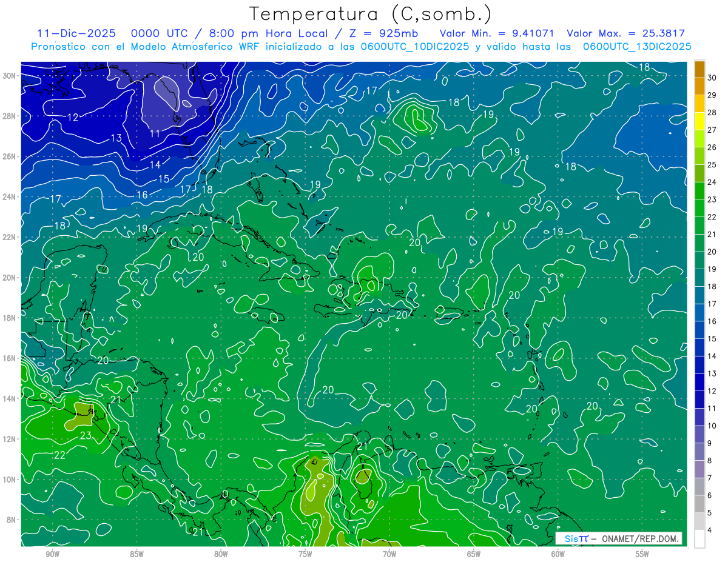Click the 'Sisπ – ONAMET/REP.DOM.' logo box
This screenshot has height=562, width=728.
point(619,538)
